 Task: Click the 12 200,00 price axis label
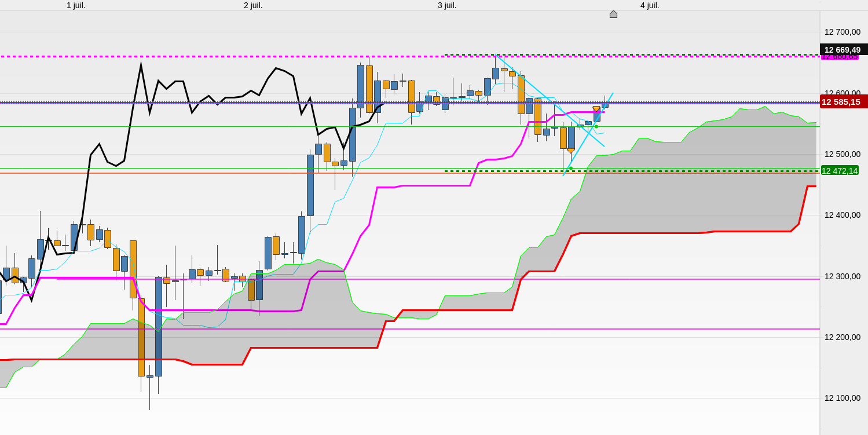click(843, 337)
